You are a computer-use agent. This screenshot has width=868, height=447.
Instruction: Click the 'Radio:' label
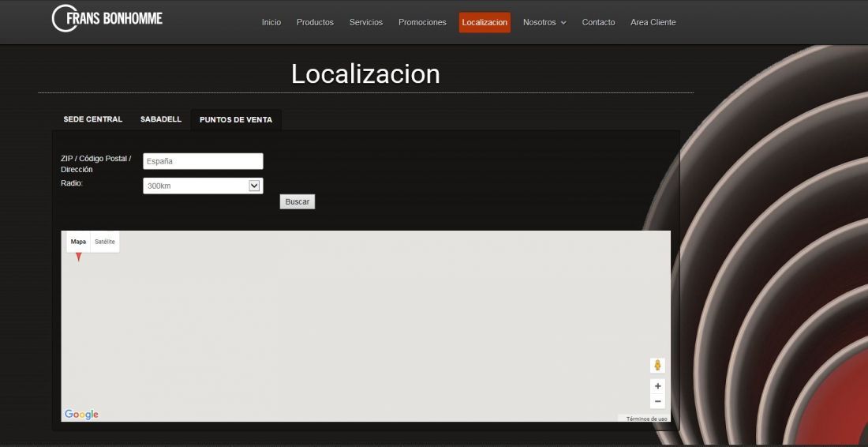[71, 183]
